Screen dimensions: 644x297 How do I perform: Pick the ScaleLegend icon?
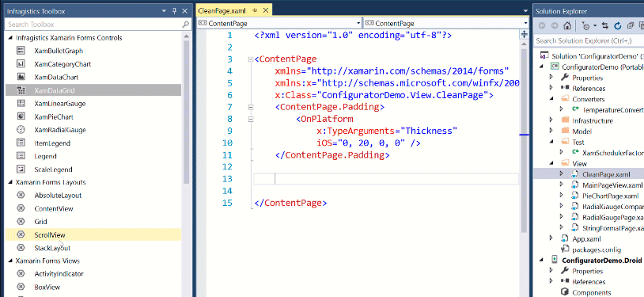[21, 169]
